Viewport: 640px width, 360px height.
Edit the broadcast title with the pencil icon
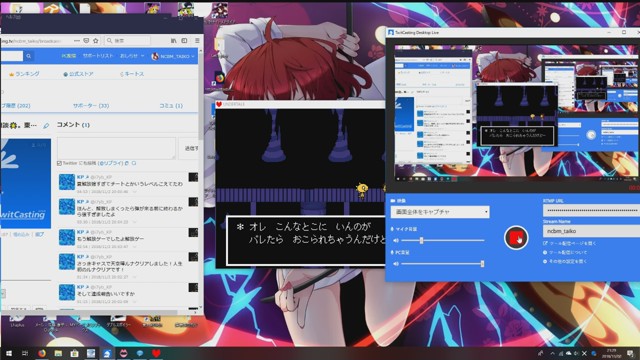[x=46, y=126]
